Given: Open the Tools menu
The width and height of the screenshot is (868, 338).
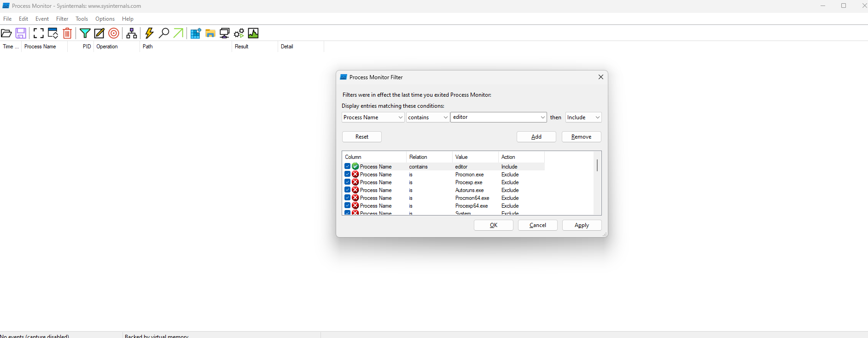Looking at the screenshot, I should pyautogui.click(x=82, y=19).
